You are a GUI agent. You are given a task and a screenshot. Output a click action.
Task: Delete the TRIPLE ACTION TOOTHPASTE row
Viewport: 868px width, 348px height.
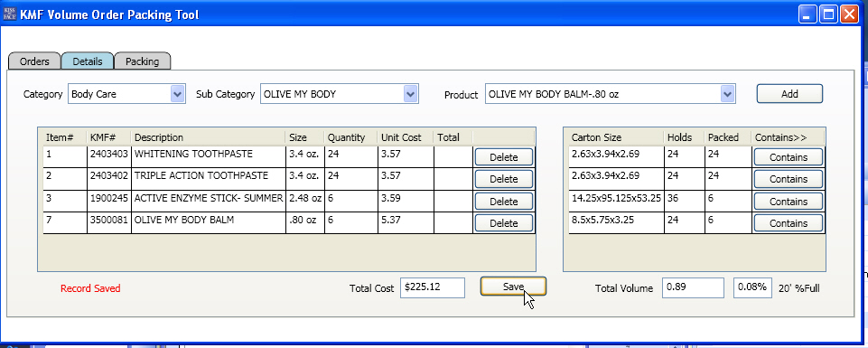[504, 179]
